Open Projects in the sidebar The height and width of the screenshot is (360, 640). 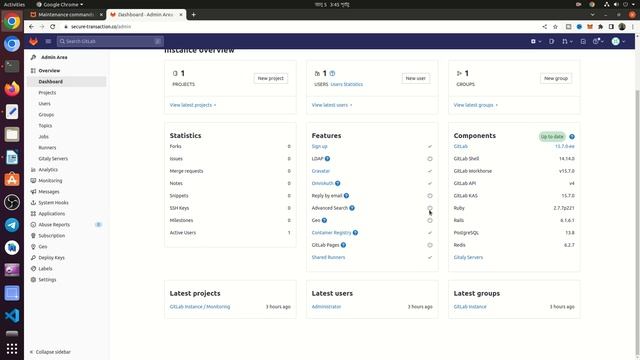[x=47, y=93]
